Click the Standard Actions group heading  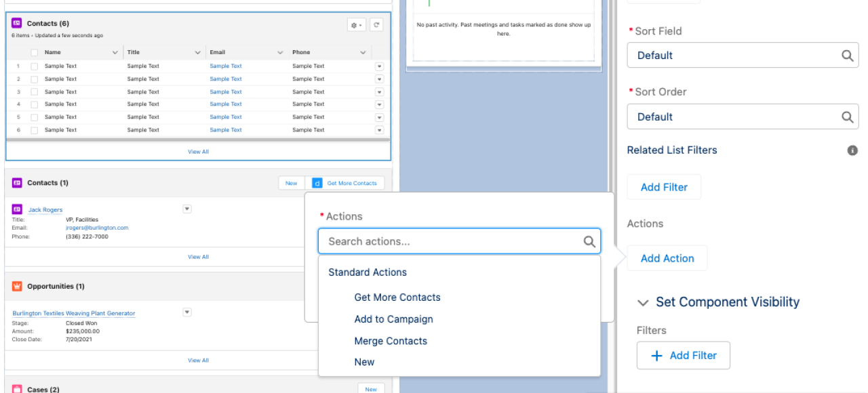(x=368, y=272)
